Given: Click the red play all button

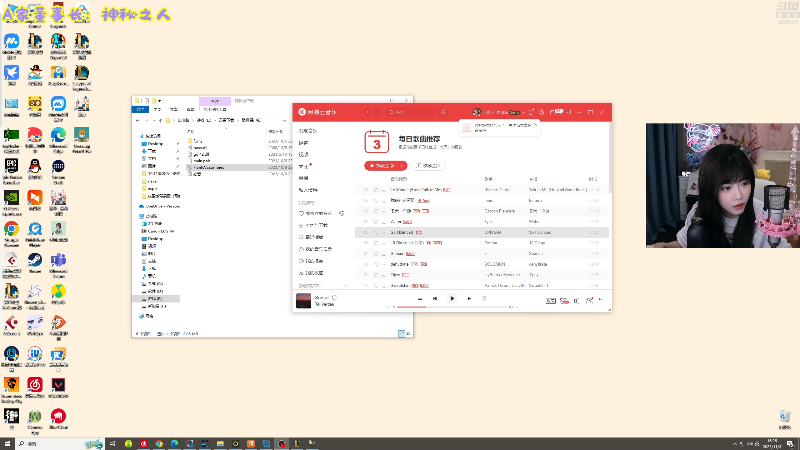Looking at the screenshot, I should [382, 166].
